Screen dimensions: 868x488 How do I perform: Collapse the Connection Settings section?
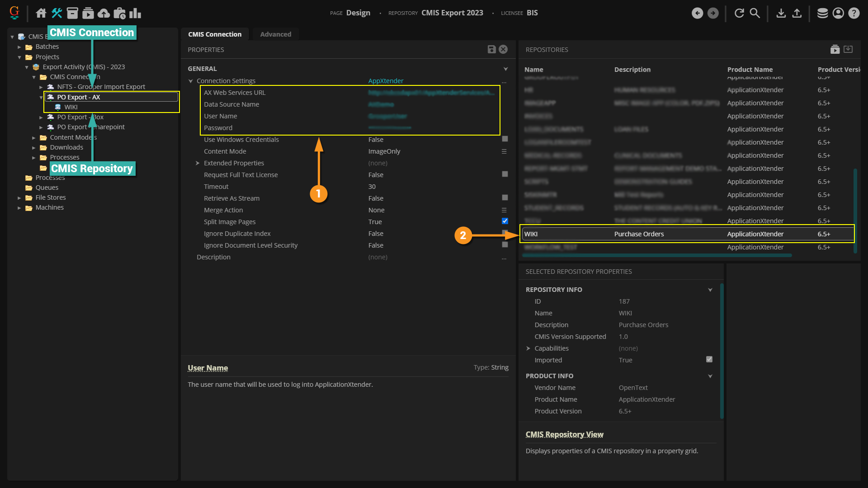[191, 81]
